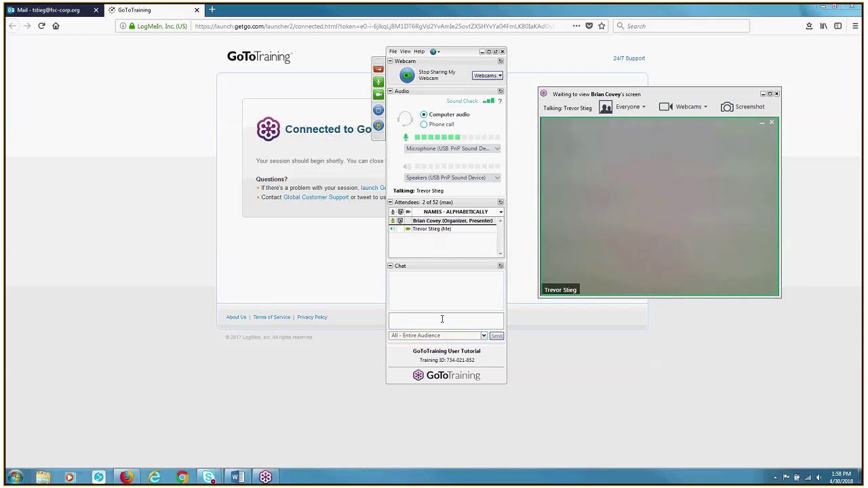Click the blue screen-sharing button on grab tab
Viewport: 868px width, 488px height.
tap(378, 110)
